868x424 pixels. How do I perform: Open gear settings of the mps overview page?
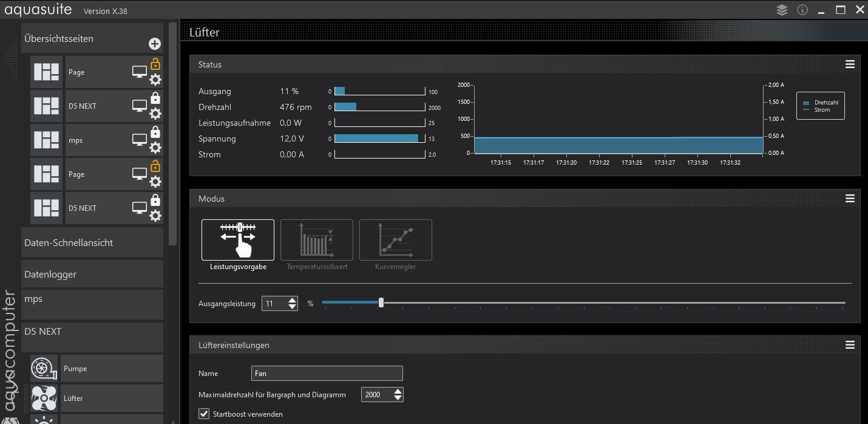(155, 147)
